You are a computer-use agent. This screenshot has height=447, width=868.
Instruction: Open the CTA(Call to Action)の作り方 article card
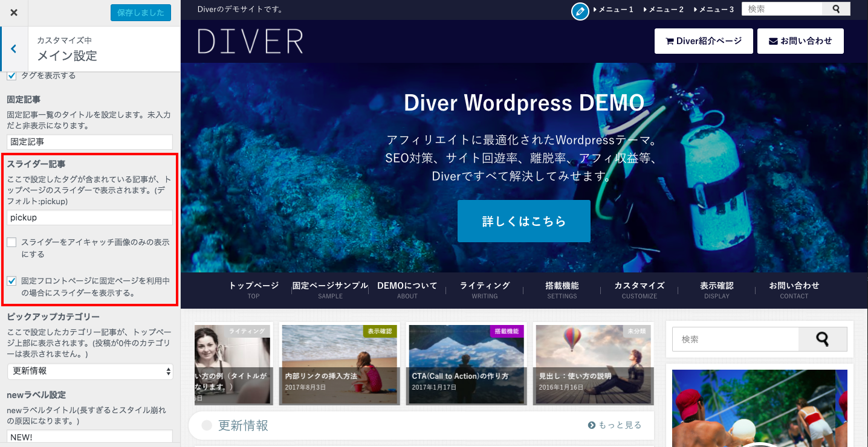click(467, 364)
